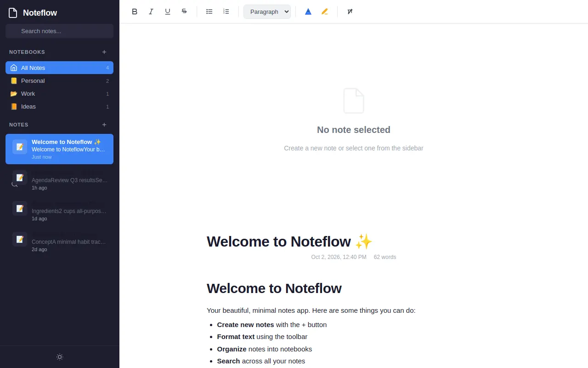Toggle bold formatting in the toolbar
The image size is (588, 368).
coord(135,11)
